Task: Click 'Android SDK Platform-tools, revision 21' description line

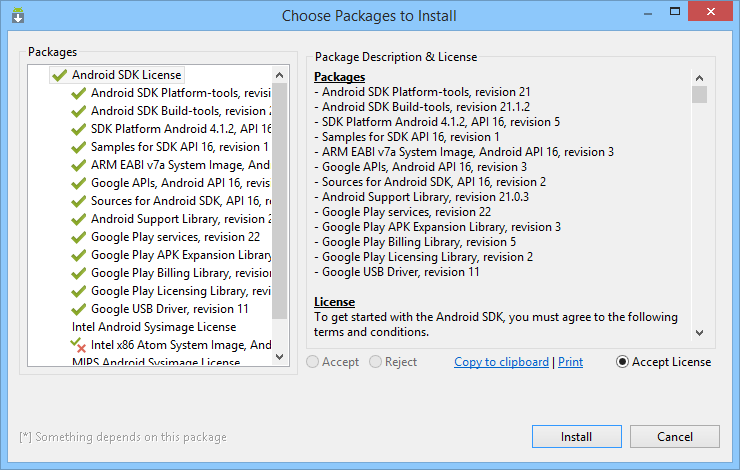Action: pyautogui.click(x=422, y=92)
